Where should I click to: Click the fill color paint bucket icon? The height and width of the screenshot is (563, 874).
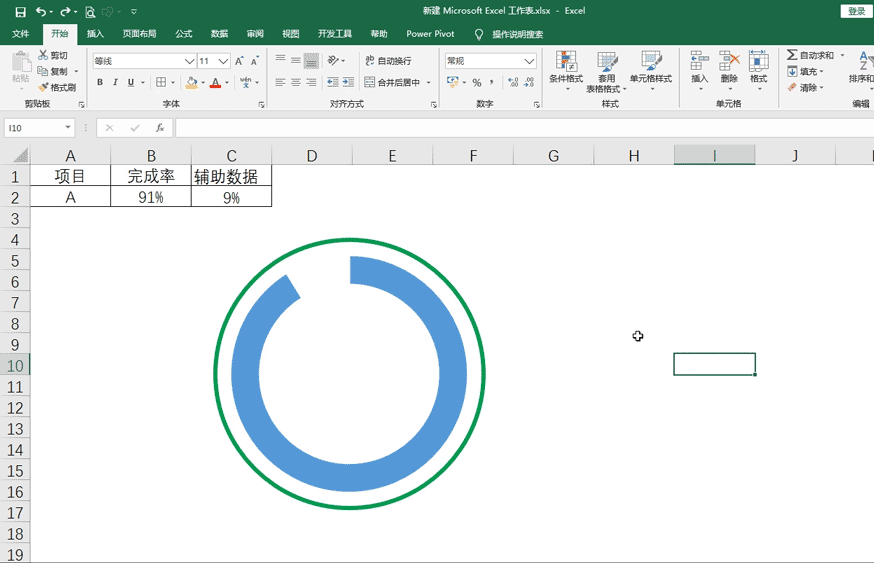[192, 82]
